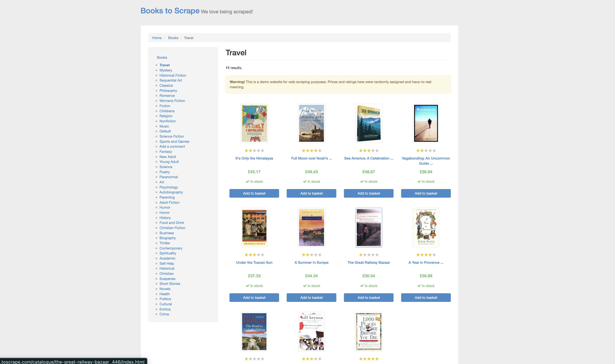
Task: Add It's Only the Himalayas to basket
Action: (254, 193)
